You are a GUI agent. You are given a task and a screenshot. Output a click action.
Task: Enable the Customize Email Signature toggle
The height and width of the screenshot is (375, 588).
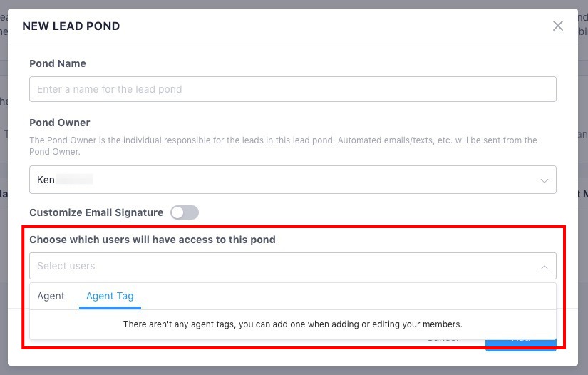point(184,212)
